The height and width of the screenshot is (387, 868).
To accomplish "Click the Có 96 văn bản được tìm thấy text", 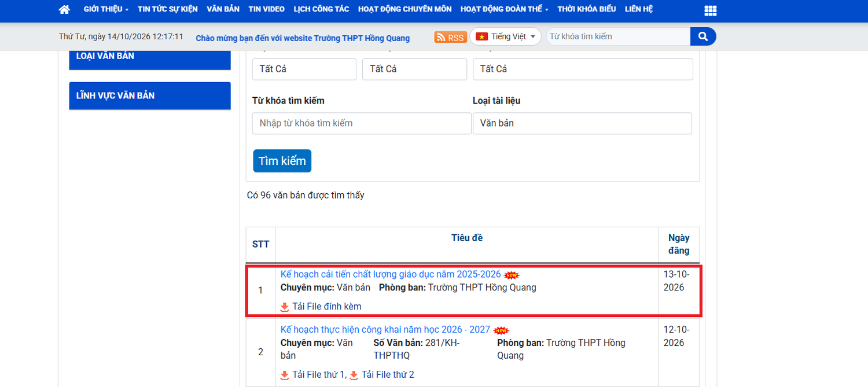I will [306, 196].
